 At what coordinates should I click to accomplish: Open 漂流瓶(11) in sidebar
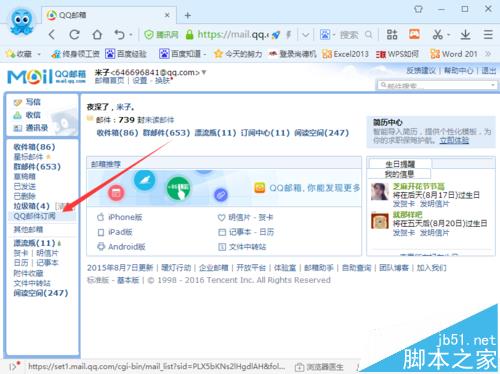coord(34,243)
